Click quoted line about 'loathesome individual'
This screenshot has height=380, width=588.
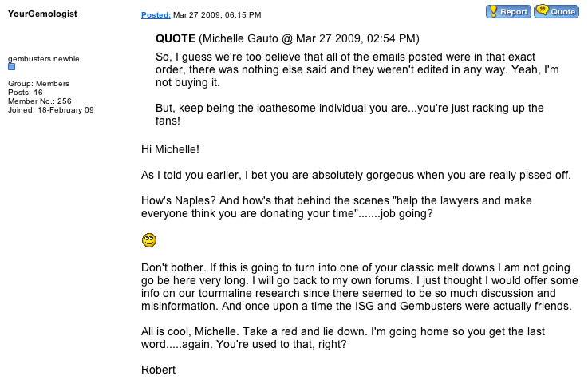349,114
